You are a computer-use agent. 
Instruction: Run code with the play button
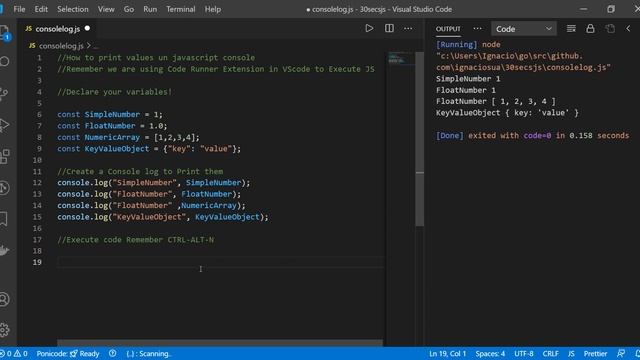pos(369,29)
